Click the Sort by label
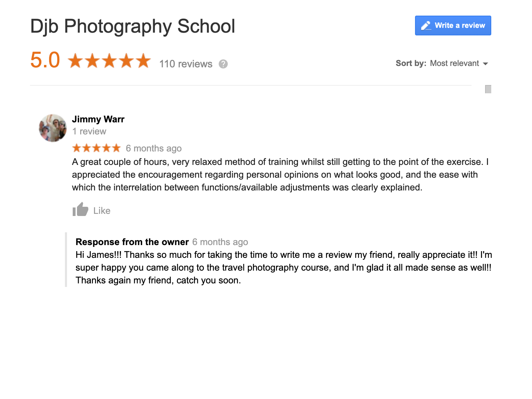The width and height of the screenshot is (532, 399). coord(411,63)
